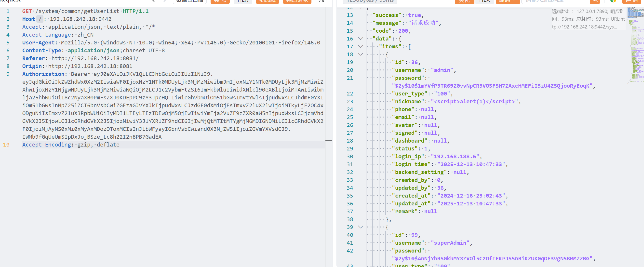Click the 构造请求 build-request button

point(297,1)
